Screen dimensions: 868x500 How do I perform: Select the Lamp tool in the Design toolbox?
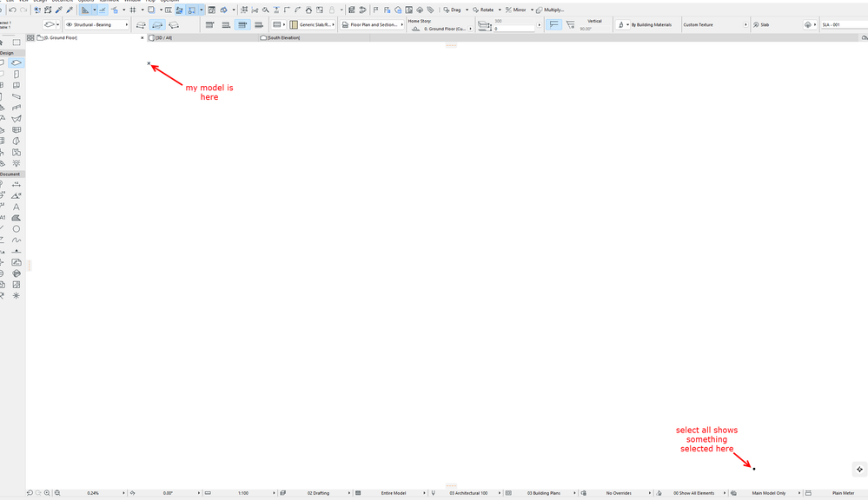coord(16,163)
